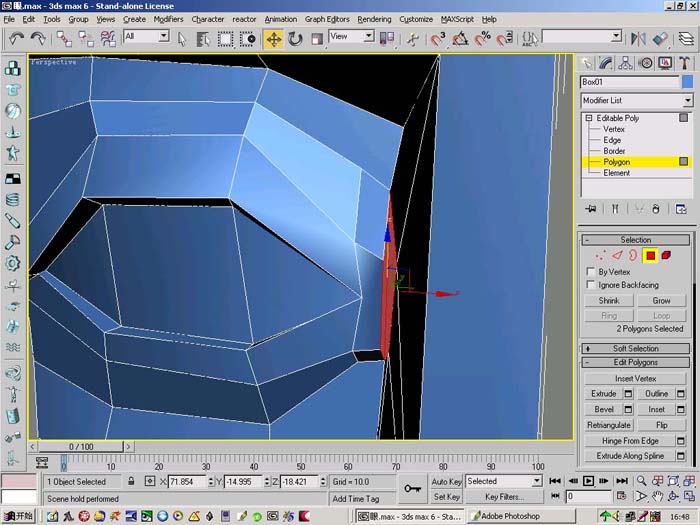This screenshot has width=700, height=525.
Task: Click the Retriangulate button
Action: (x=609, y=425)
